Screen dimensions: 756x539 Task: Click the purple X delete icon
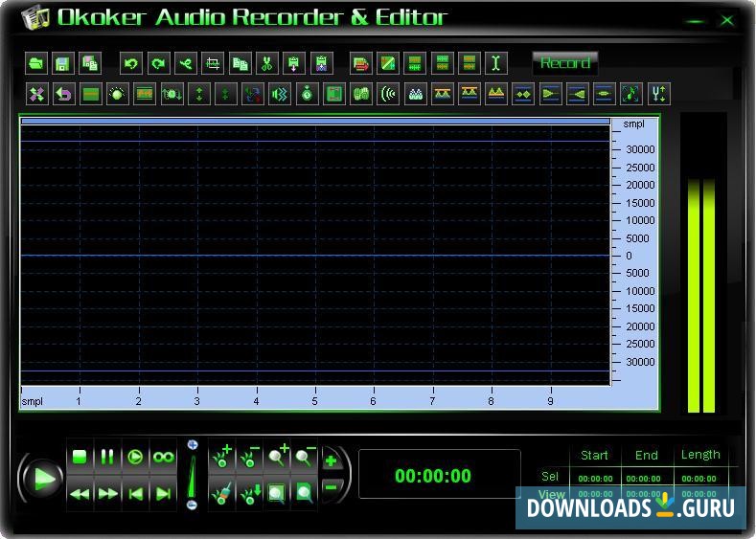(x=37, y=94)
